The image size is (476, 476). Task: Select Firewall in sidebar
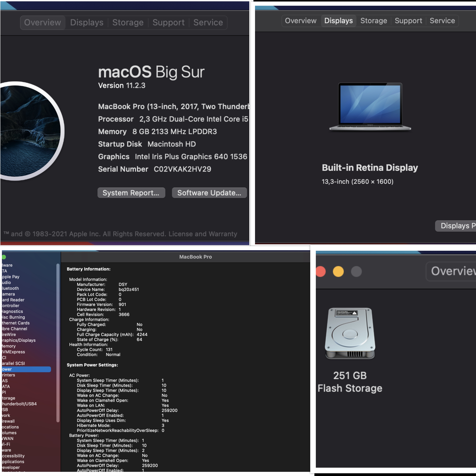(x=8, y=421)
